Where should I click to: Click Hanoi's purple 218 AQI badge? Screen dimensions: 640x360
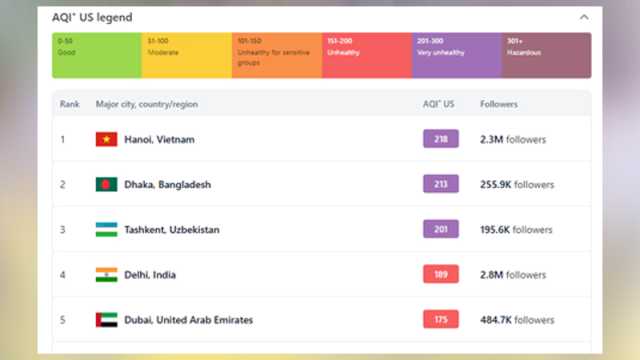click(x=441, y=139)
